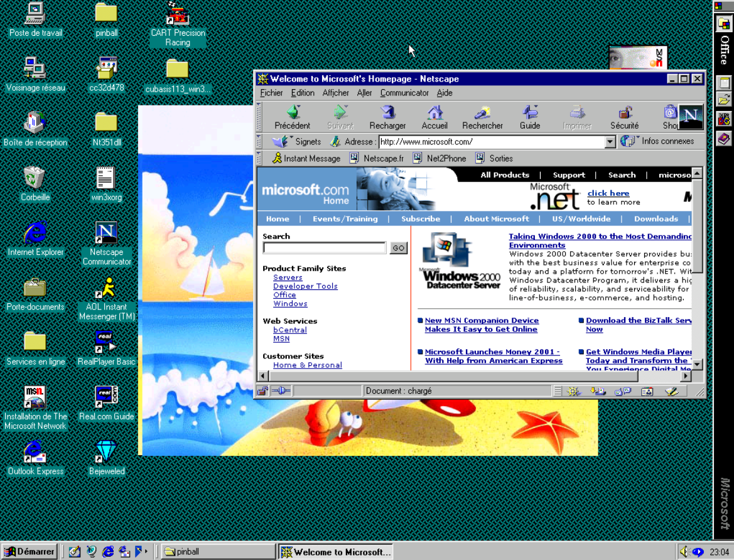
Task: Open the Downloads navigation link
Action: 656,218
